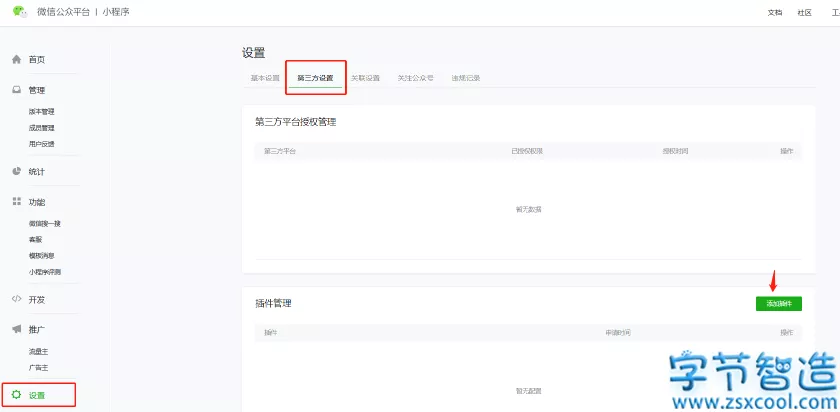Click the 已授权权限 column header
This screenshot has height=412, width=840.
point(527,151)
